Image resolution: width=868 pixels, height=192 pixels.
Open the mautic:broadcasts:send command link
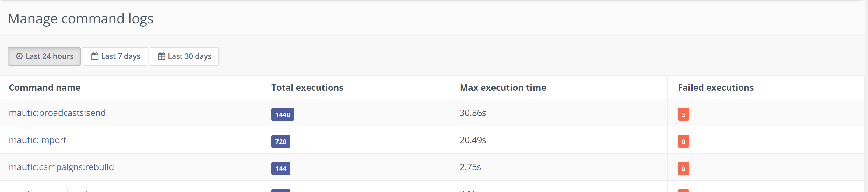[57, 113]
